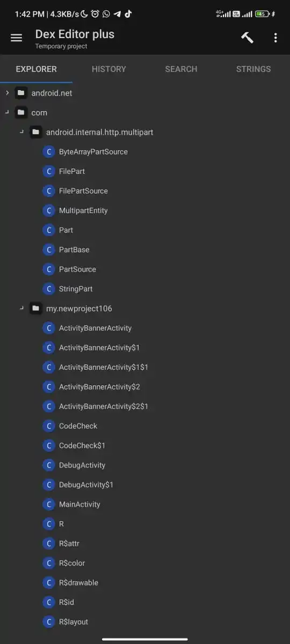Expand the android.net package arrow

(x=7, y=93)
